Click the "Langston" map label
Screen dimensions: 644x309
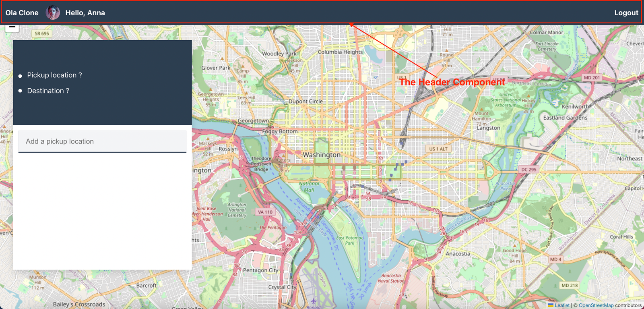click(x=489, y=128)
